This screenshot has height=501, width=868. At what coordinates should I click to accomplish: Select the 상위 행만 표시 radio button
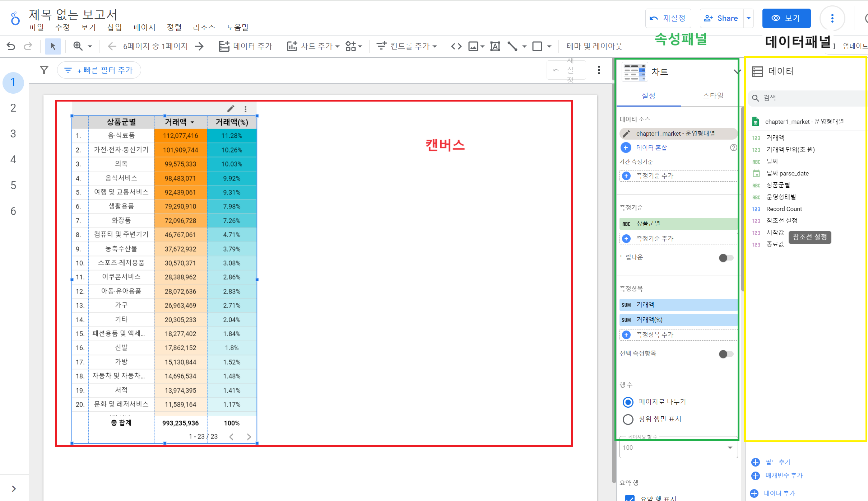(628, 419)
